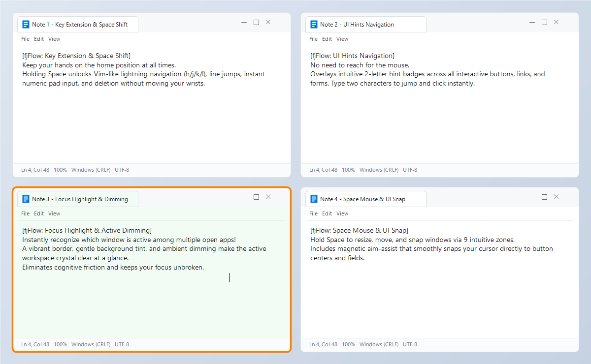The height and width of the screenshot is (364, 591).
Task: Minimize the Note 2 window
Action: 532,22
